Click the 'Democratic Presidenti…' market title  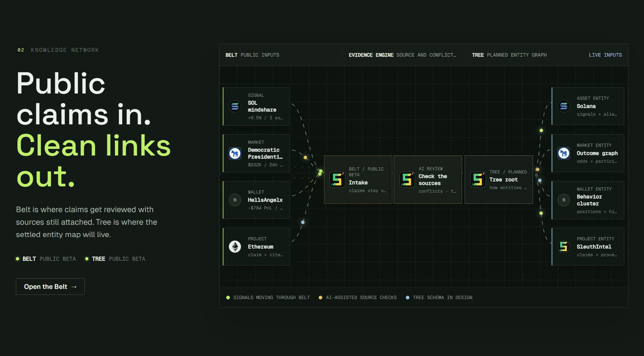click(265, 153)
